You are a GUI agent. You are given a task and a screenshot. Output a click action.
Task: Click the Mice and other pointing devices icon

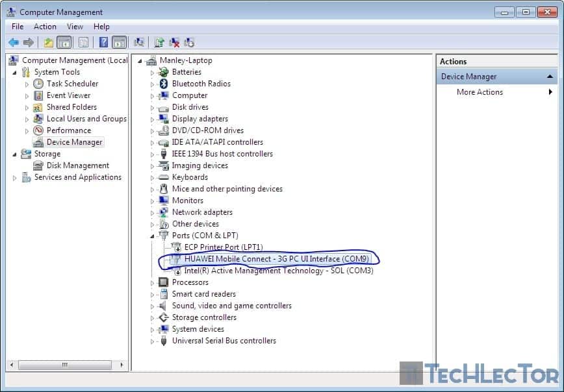[x=164, y=189]
